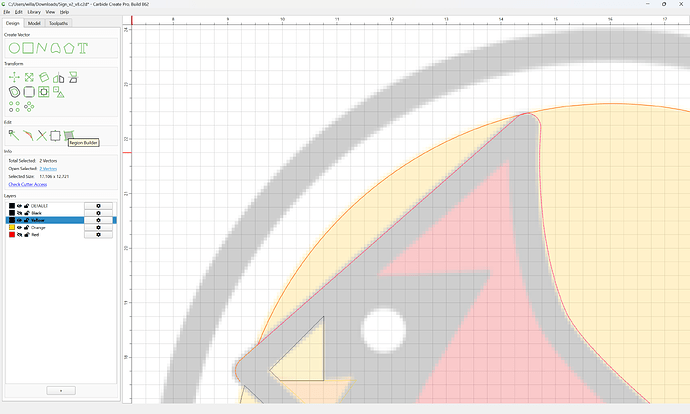The width and height of the screenshot is (690, 414).
Task: Open settings for the Red layer
Action: click(98, 234)
